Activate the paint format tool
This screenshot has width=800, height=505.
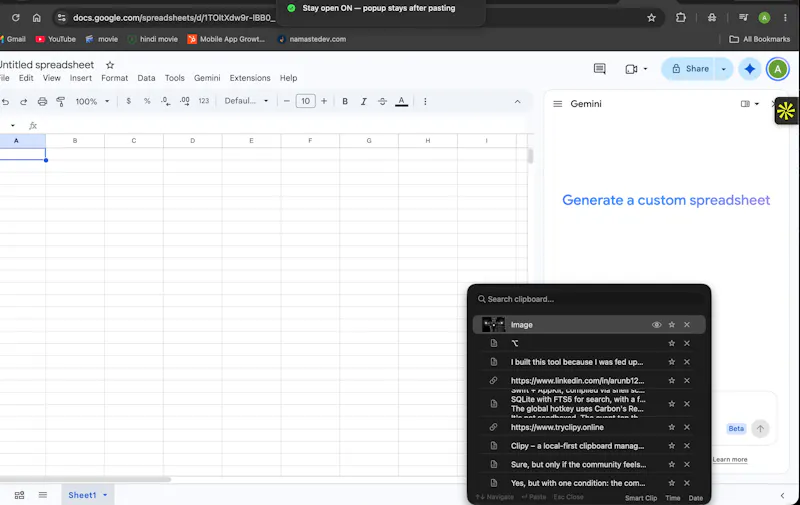(61, 102)
